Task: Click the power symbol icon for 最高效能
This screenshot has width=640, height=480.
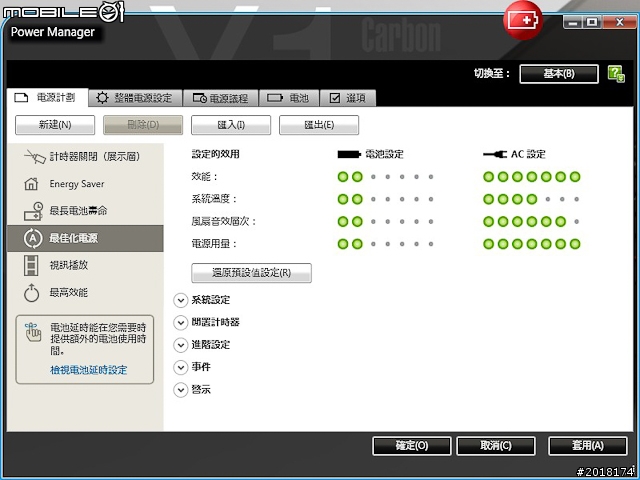Action: pos(31,293)
